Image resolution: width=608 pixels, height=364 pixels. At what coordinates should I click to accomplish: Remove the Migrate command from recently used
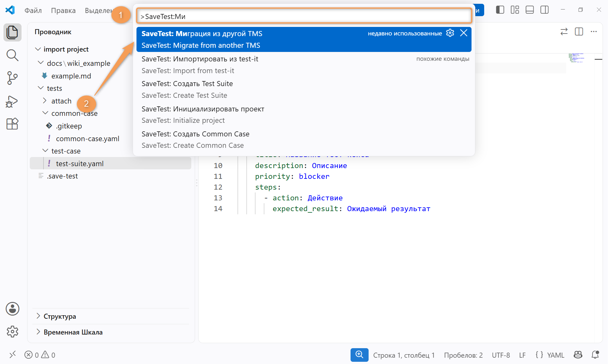point(464,33)
